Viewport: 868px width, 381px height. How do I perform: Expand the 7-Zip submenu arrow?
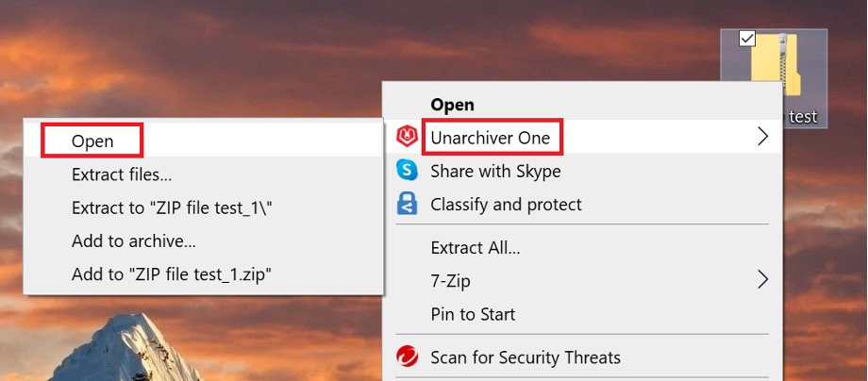point(762,280)
